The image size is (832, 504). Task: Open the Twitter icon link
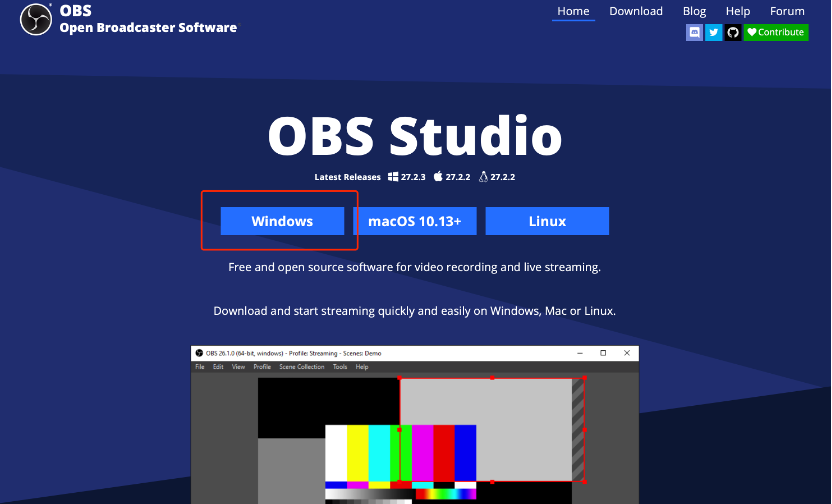tap(714, 32)
